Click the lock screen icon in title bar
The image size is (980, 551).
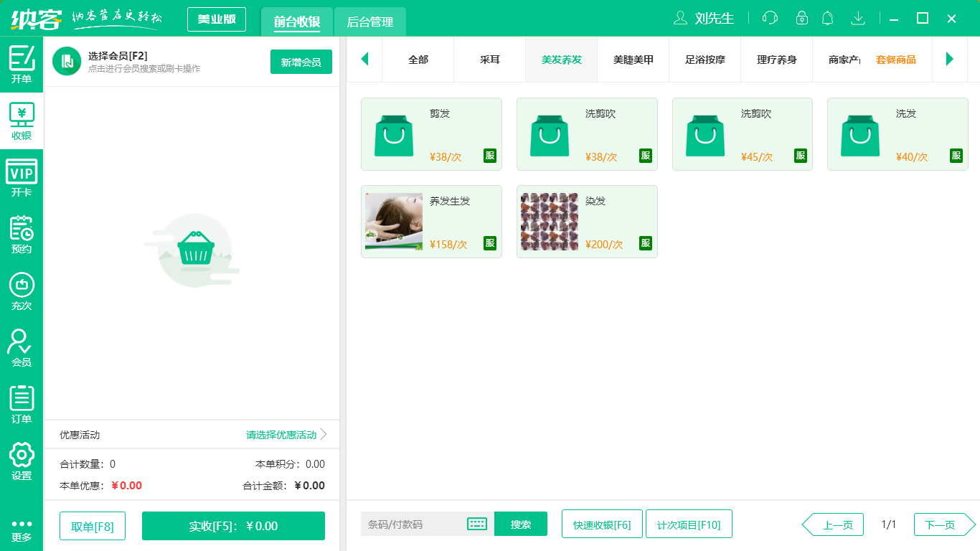(802, 18)
